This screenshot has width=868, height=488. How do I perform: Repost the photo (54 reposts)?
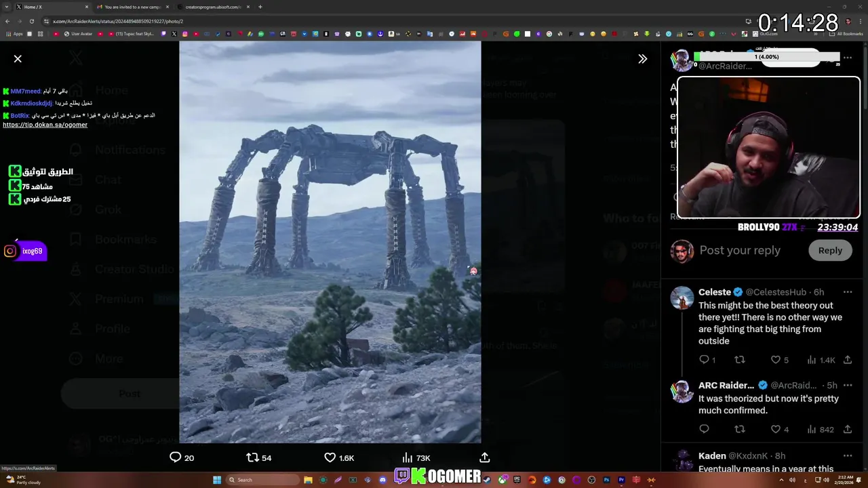pyautogui.click(x=258, y=457)
